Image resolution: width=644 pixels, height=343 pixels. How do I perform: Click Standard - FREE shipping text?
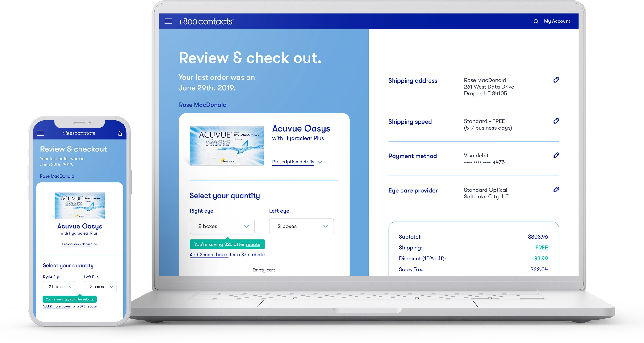pos(484,121)
